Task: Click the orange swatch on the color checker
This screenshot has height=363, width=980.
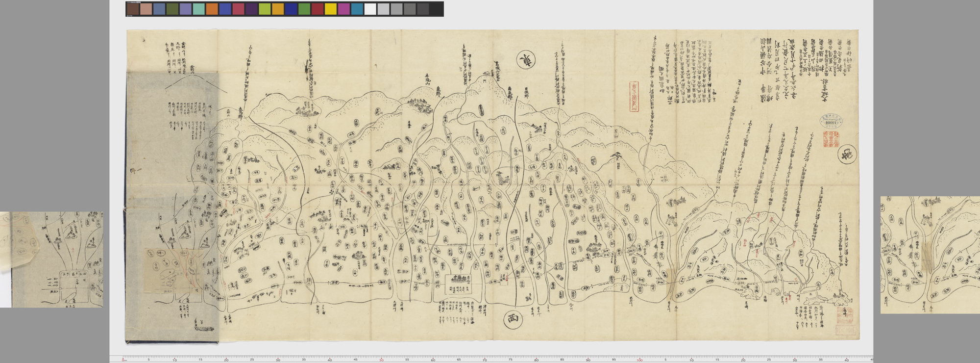Action: (212, 9)
